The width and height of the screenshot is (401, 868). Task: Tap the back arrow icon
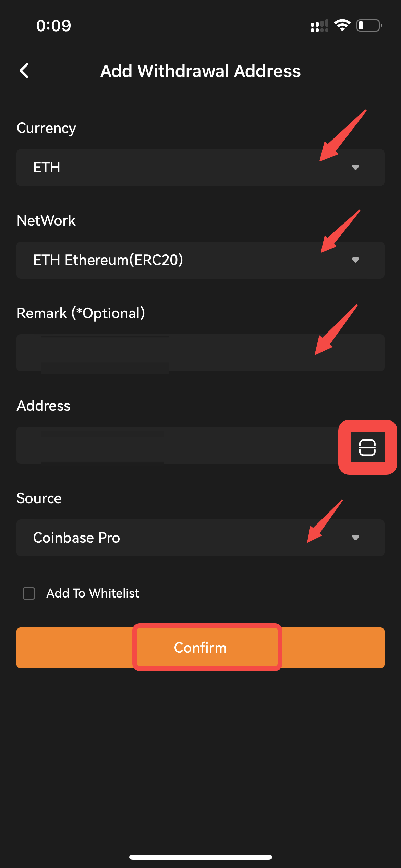[x=24, y=71]
